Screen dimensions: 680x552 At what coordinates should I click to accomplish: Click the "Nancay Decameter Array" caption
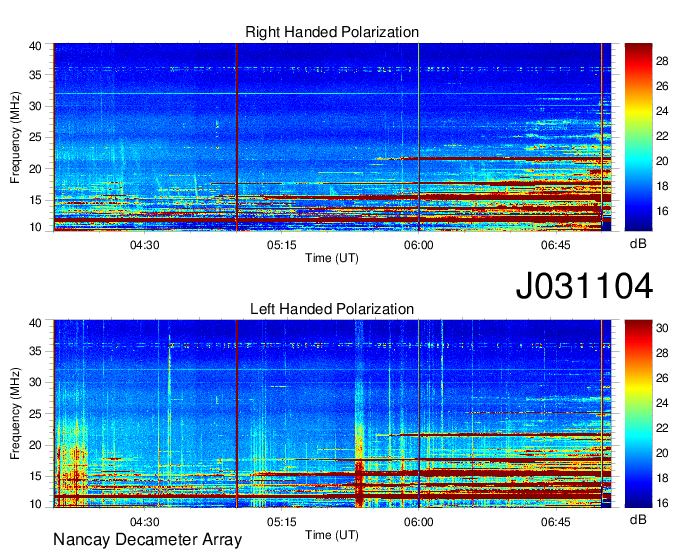click(147, 540)
